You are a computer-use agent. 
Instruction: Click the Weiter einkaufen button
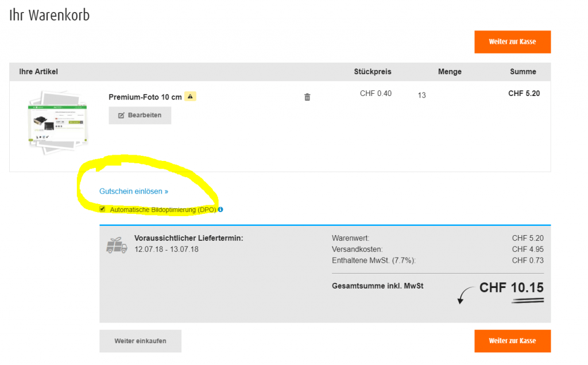(x=140, y=341)
